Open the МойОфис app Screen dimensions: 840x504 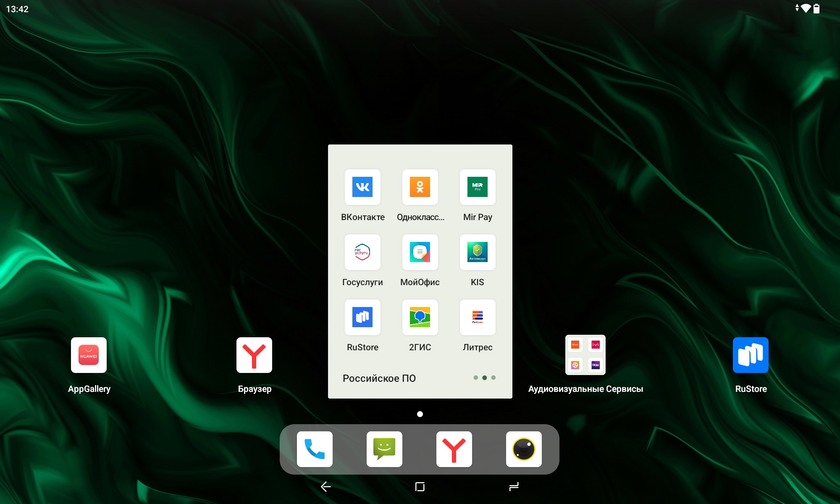[x=420, y=252]
